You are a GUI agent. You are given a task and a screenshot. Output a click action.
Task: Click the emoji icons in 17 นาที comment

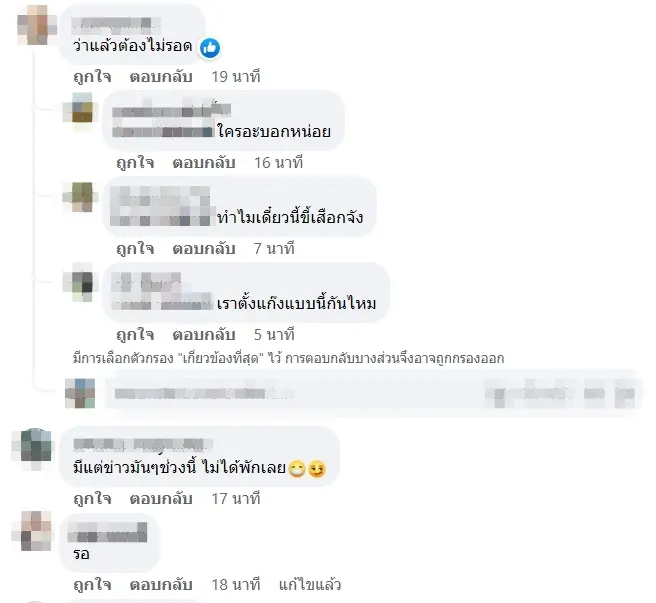(308, 469)
